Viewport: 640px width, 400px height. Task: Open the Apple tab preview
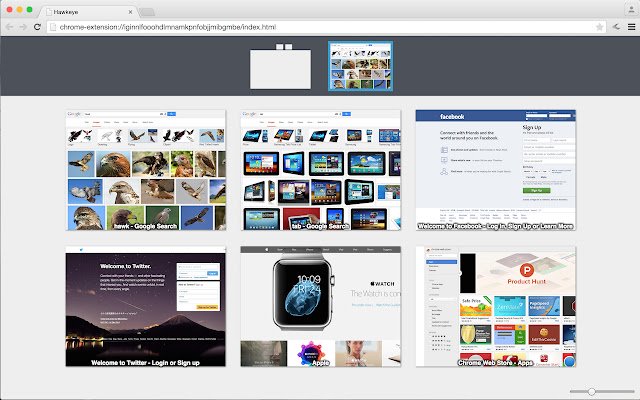tap(320, 306)
